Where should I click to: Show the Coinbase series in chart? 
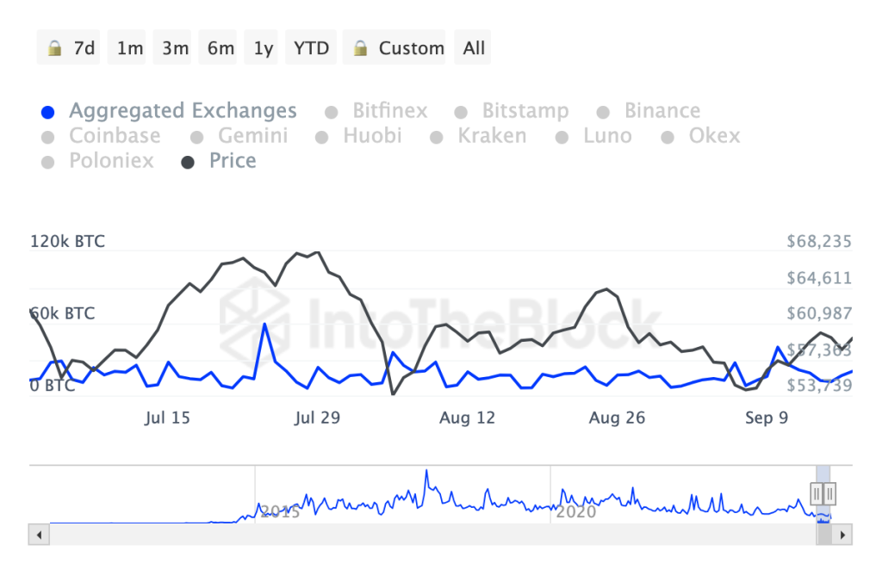(x=115, y=136)
